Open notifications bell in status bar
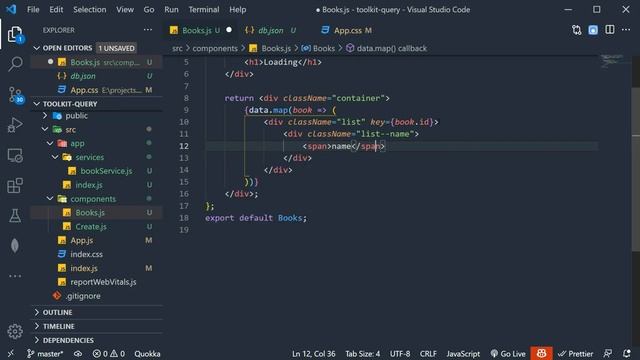 627,353
